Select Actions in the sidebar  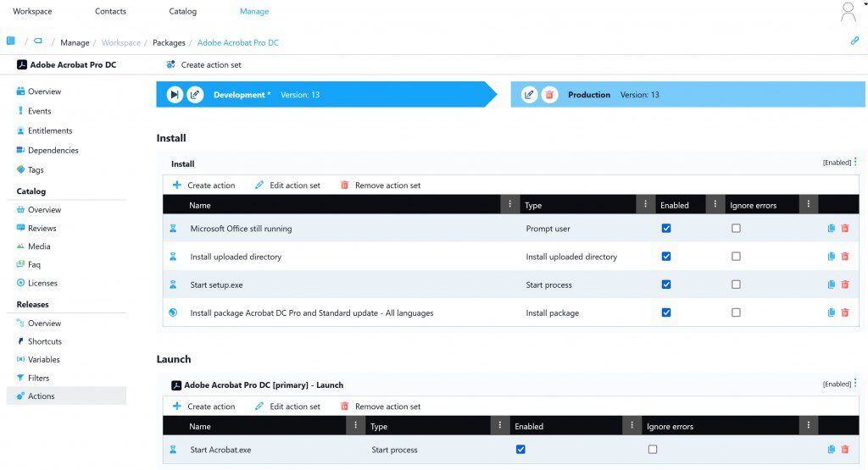66,396
